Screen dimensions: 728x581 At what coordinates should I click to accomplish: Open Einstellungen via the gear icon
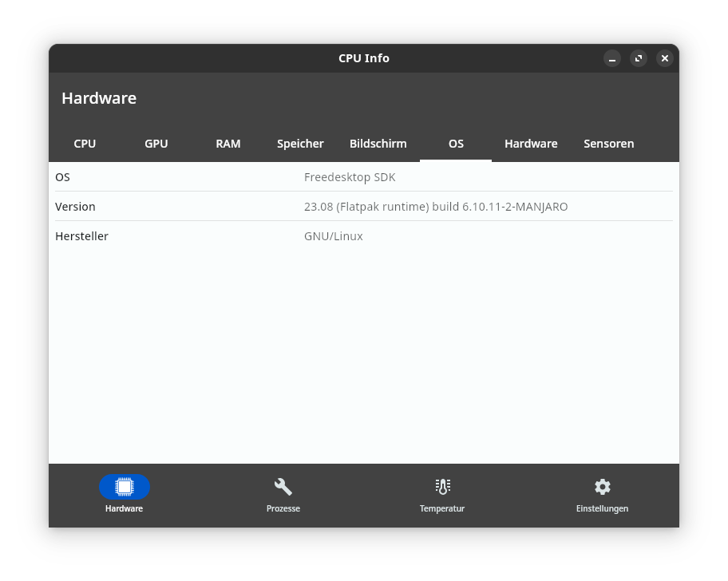tap(602, 487)
